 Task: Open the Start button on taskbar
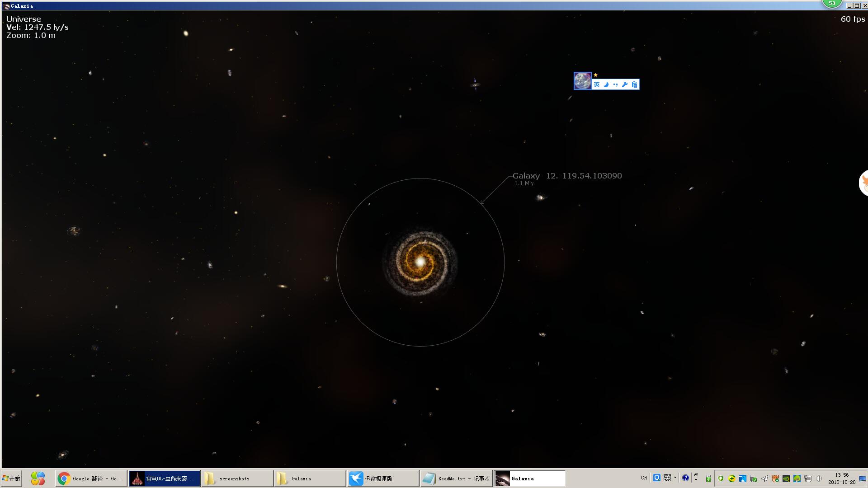[x=12, y=478]
